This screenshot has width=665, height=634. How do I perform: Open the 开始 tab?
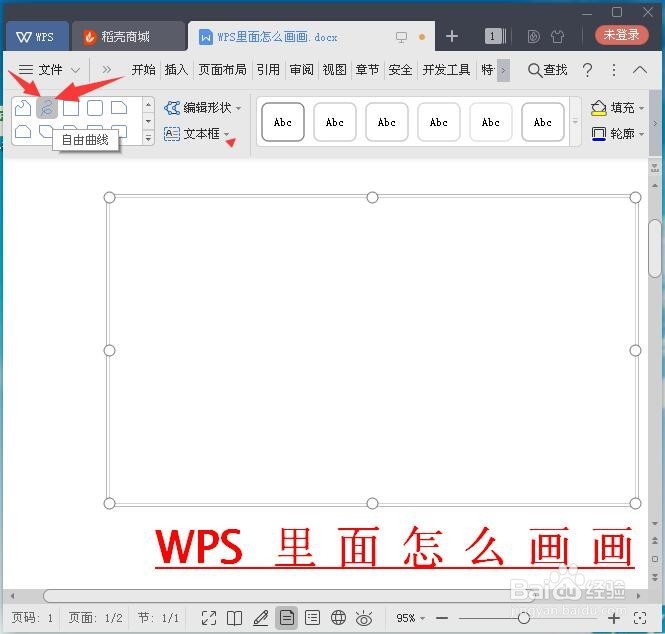click(143, 70)
